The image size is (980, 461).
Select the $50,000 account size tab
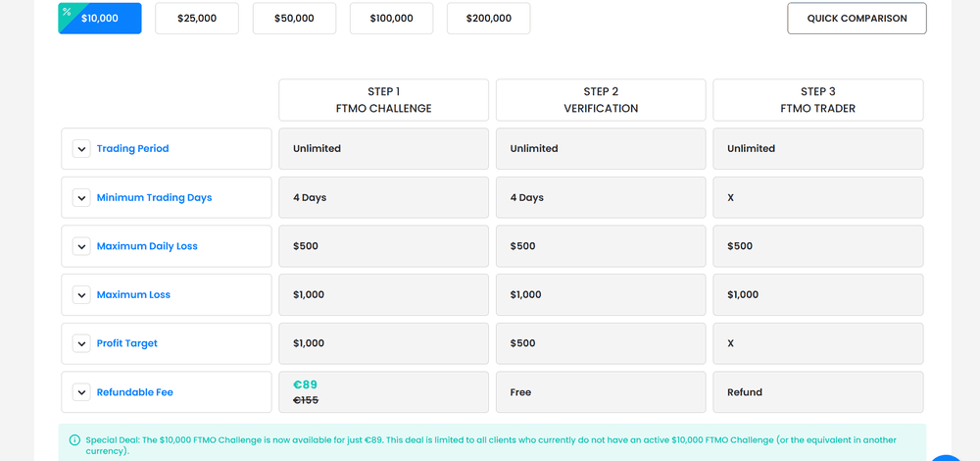click(x=294, y=18)
